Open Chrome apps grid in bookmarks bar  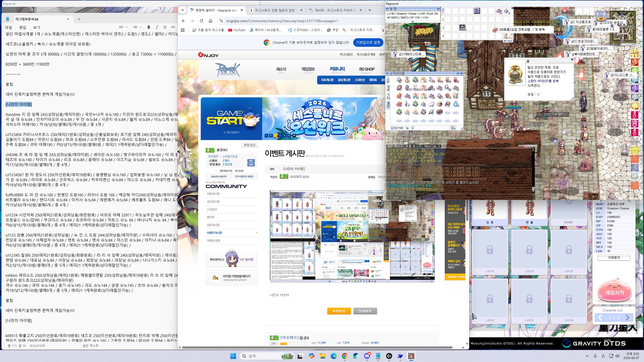pos(183,30)
